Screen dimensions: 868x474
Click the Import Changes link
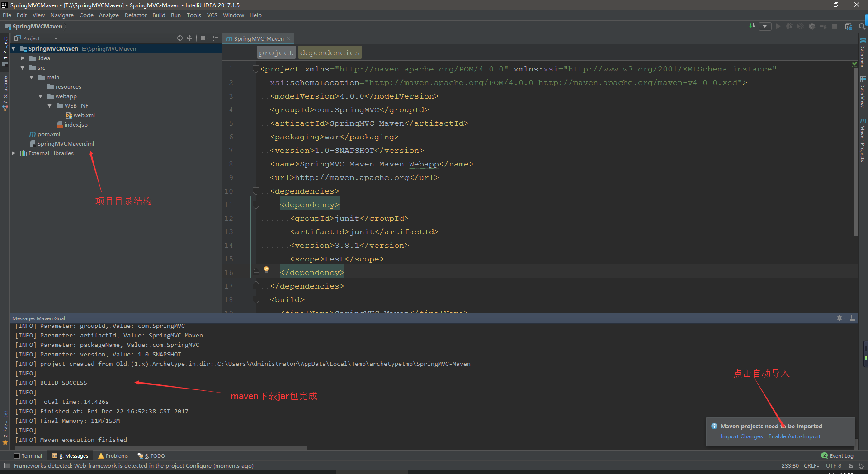(741, 436)
